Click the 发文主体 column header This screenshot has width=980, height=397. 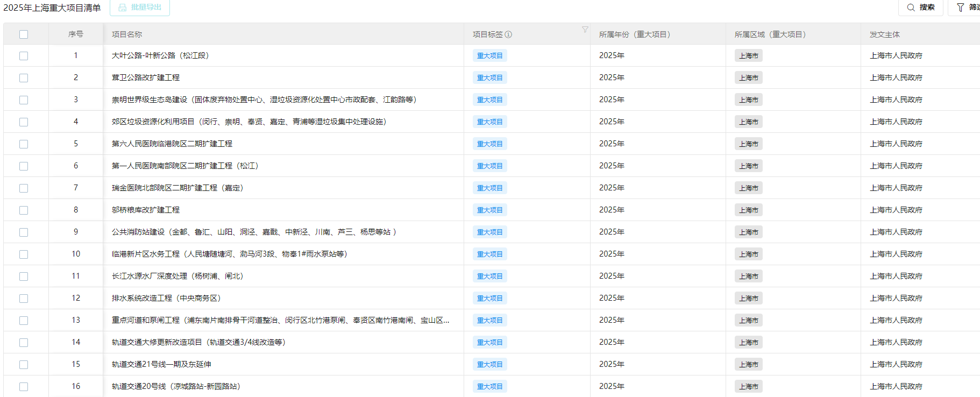[885, 34]
